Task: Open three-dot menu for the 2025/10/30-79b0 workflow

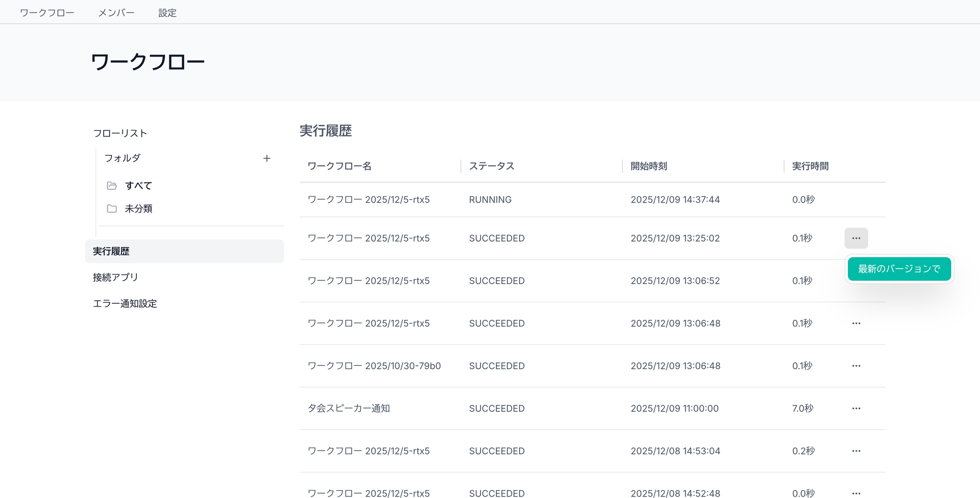Action: click(856, 366)
